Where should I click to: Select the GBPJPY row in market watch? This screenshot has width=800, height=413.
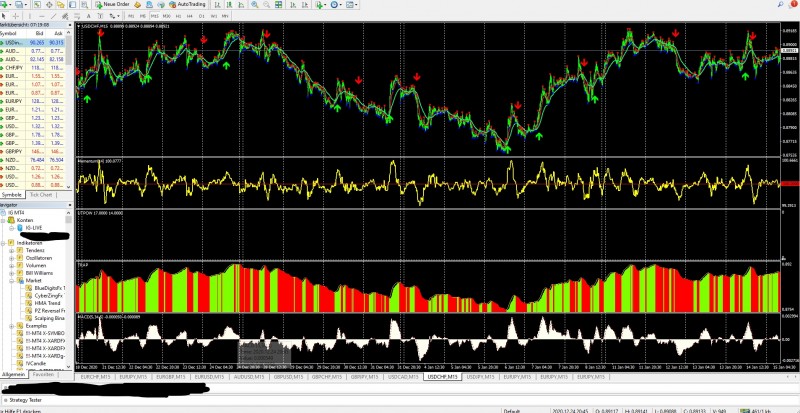click(33, 152)
